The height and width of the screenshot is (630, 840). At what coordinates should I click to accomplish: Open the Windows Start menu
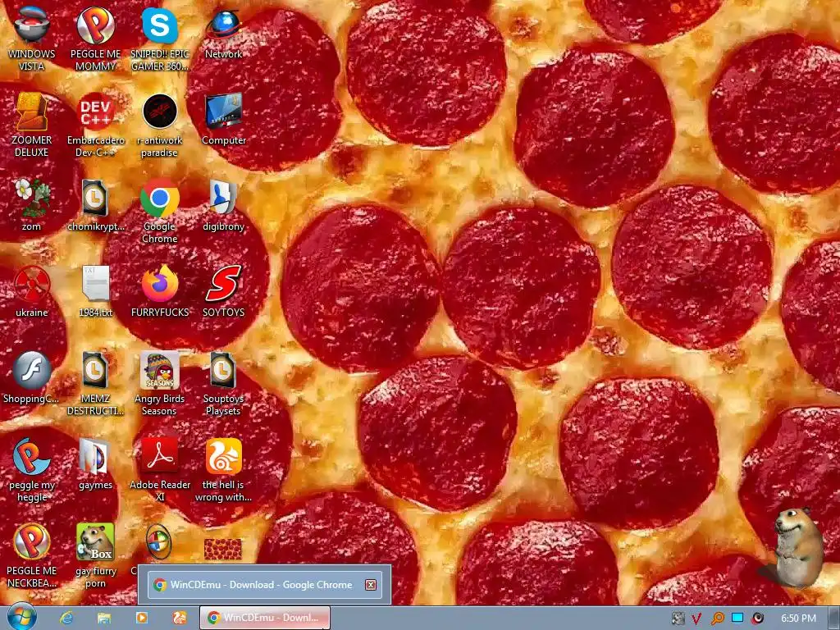pos(21,617)
